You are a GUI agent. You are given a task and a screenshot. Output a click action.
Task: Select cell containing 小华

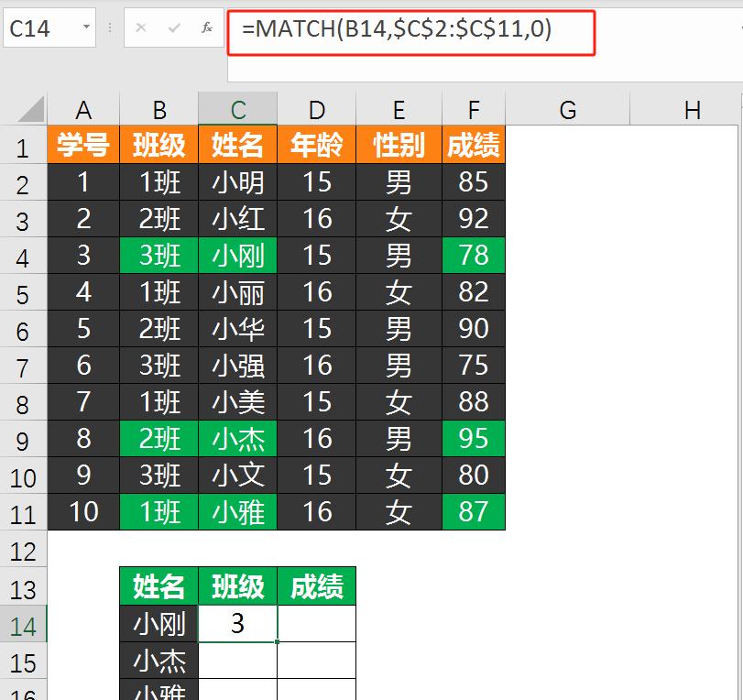238,329
